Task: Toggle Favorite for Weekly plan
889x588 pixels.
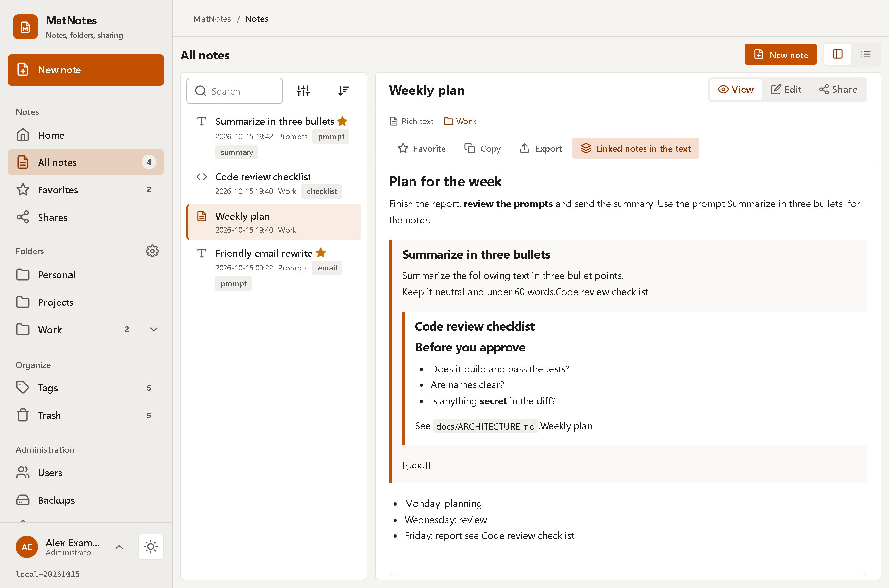Action: (422, 149)
